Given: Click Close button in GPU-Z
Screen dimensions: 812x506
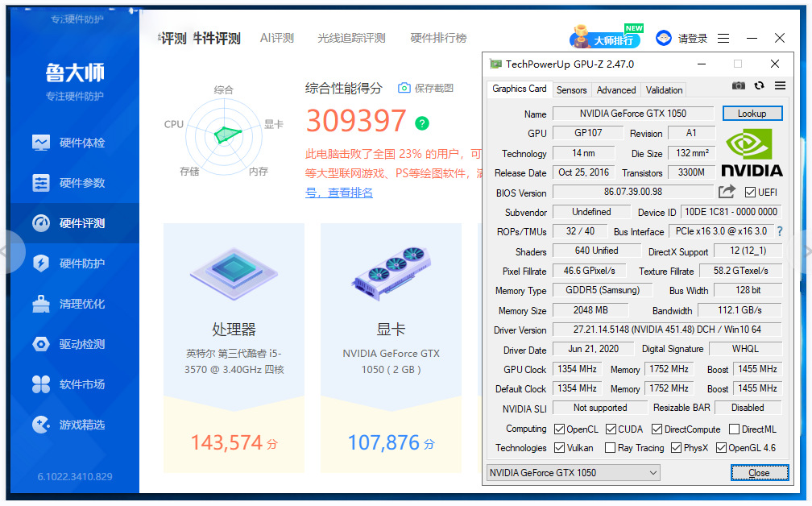Looking at the screenshot, I should [759, 473].
